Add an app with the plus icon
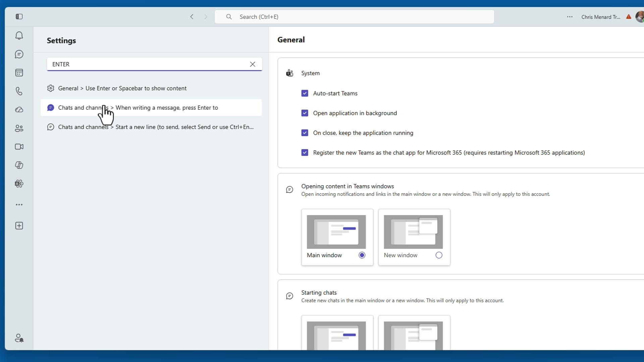 19,226
